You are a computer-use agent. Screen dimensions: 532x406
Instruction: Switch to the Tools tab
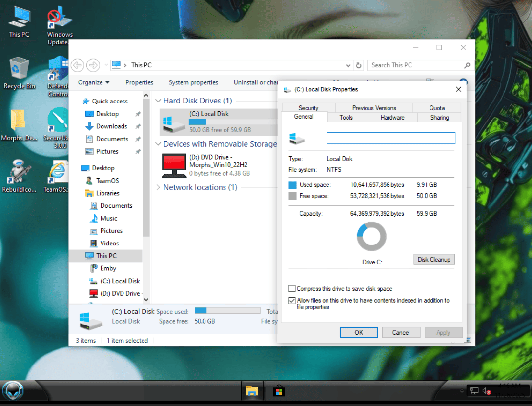coord(346,117)
